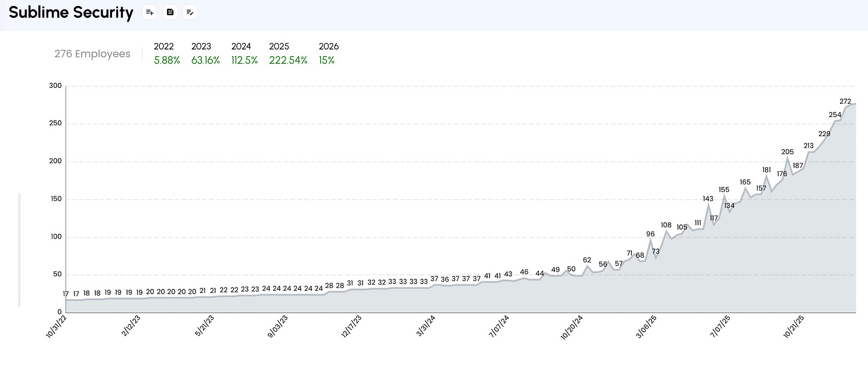This screenshot has width=868, height=373.
Task: Click the 57 data point label
Action: click(619, 264)
